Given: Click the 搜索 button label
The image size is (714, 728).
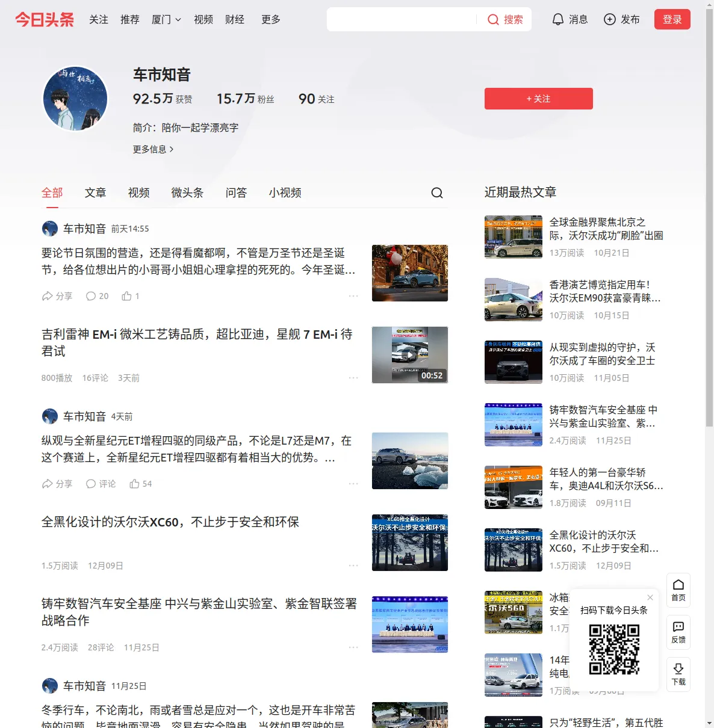Looking at the screenshot, I should pos(514,20).
